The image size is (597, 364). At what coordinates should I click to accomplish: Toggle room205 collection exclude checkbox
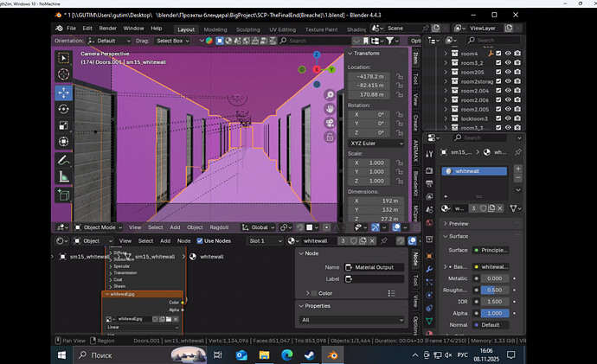(498, 72)
